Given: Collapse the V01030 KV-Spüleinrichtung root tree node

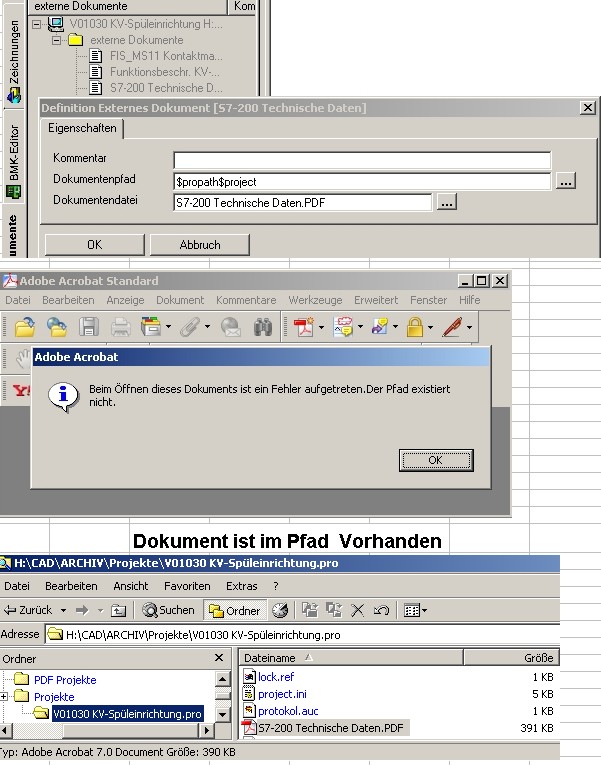Looking at the screenshot, I should point(37,24).
